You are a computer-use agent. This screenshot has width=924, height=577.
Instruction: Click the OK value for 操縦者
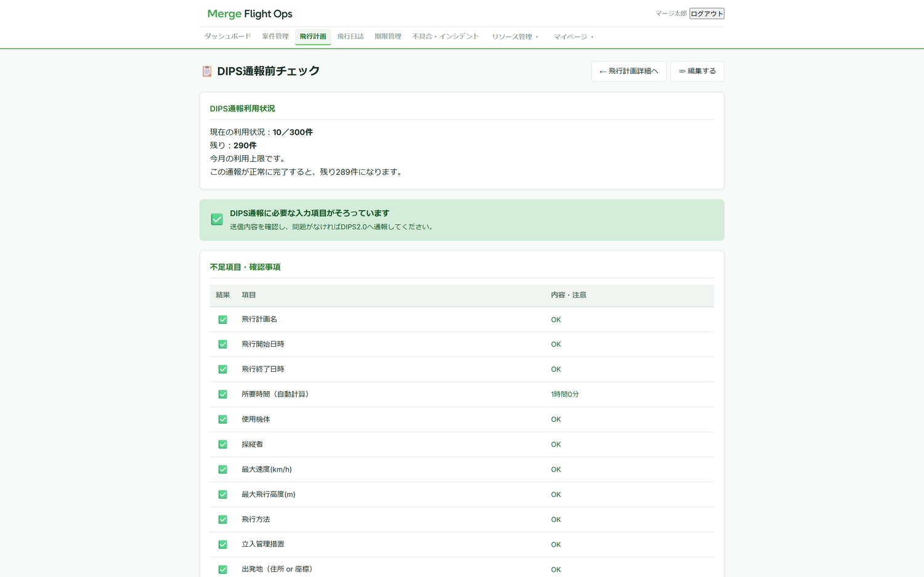[x=556, y=445]
